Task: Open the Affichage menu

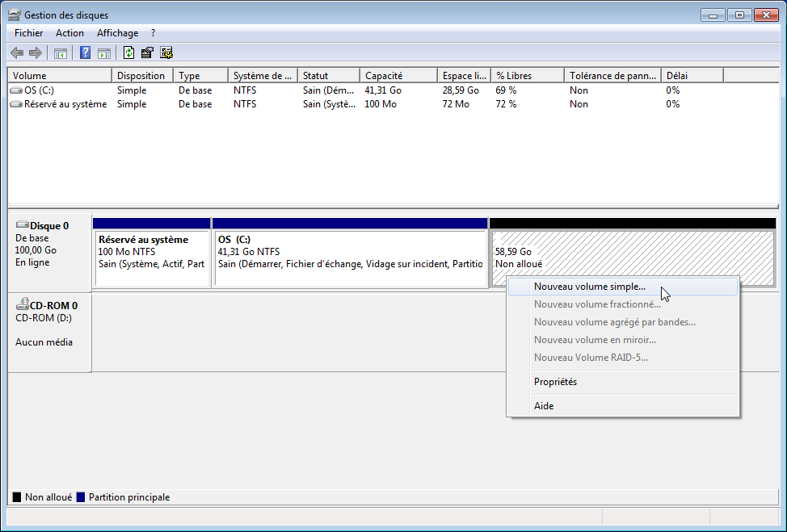Action: [x=117, y=33]
